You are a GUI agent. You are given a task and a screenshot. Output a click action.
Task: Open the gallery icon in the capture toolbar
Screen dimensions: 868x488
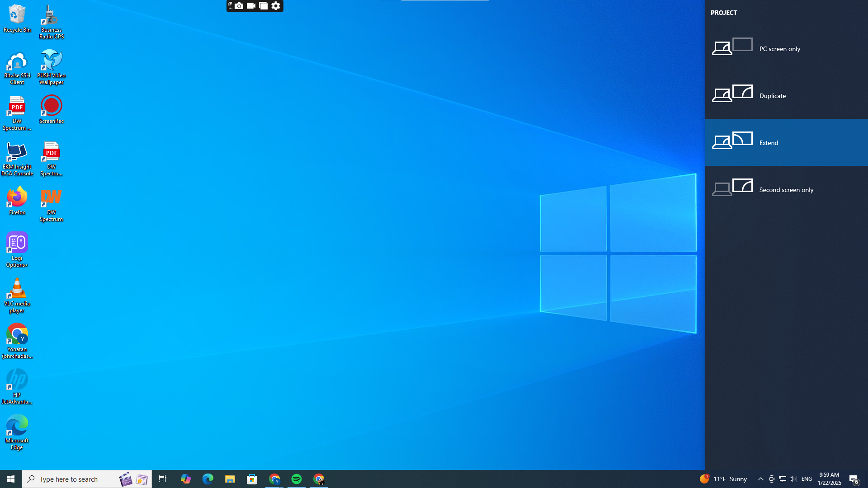(264, 6)
